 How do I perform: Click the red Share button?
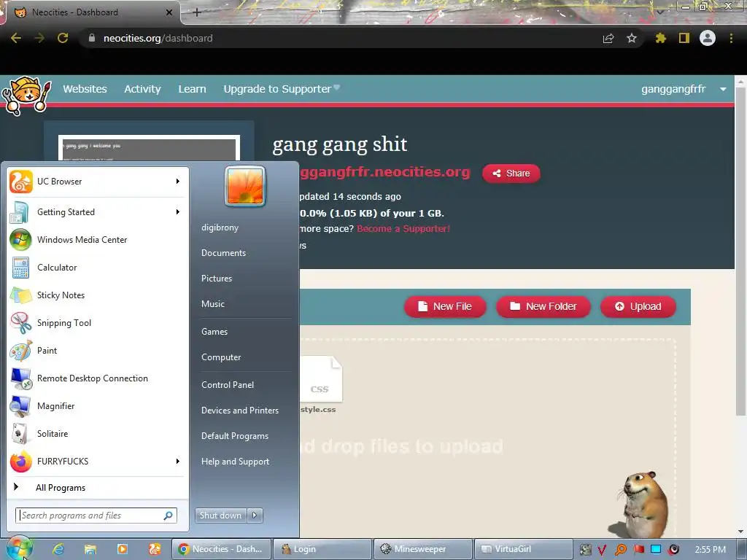(511, 174)
